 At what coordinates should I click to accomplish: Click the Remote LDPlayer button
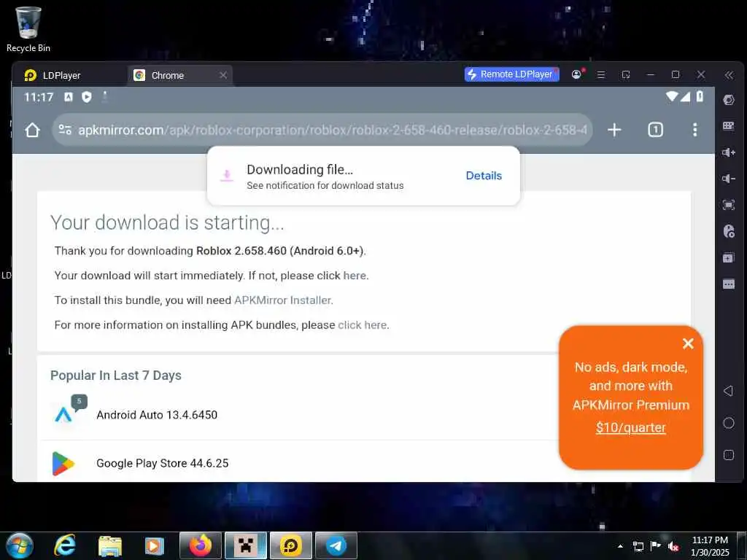click(511, 74)
